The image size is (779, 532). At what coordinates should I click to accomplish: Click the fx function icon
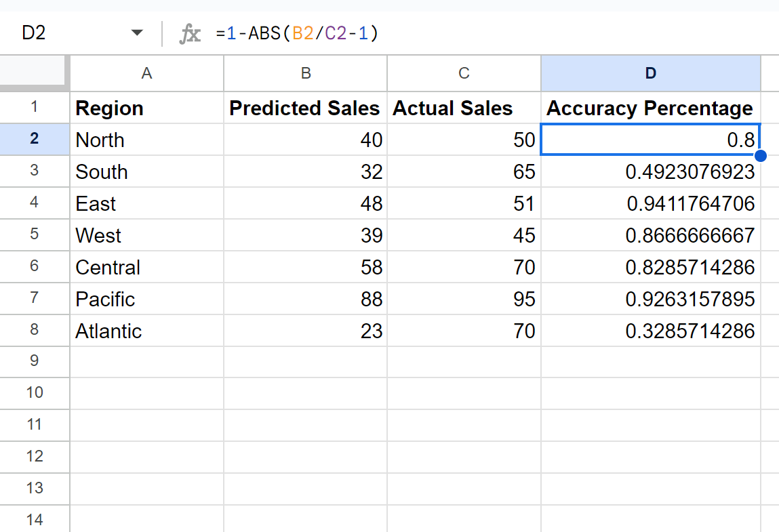(191, 33)
